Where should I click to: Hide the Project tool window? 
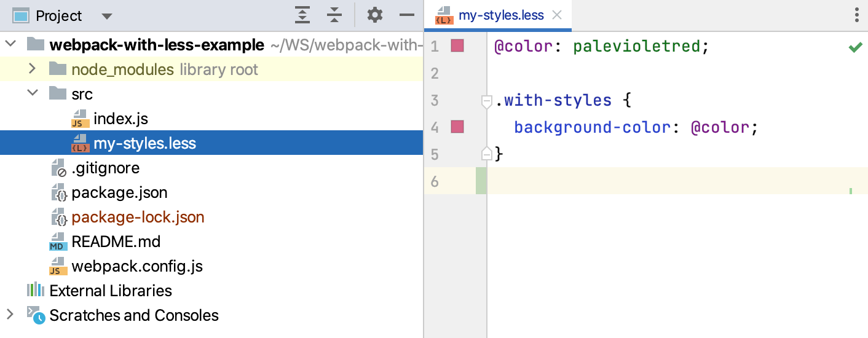pyautogui.click(x=407, y=15)
